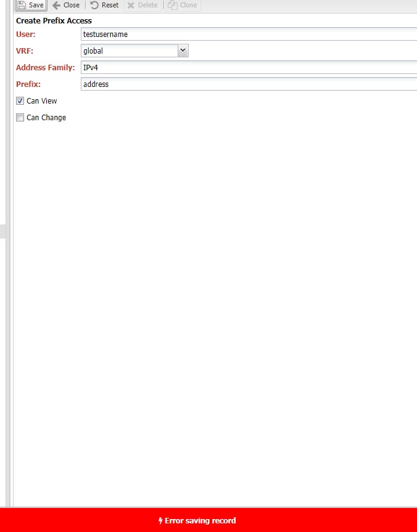
Task: Click the Error saving record red banner
Action: click(208, 520)
